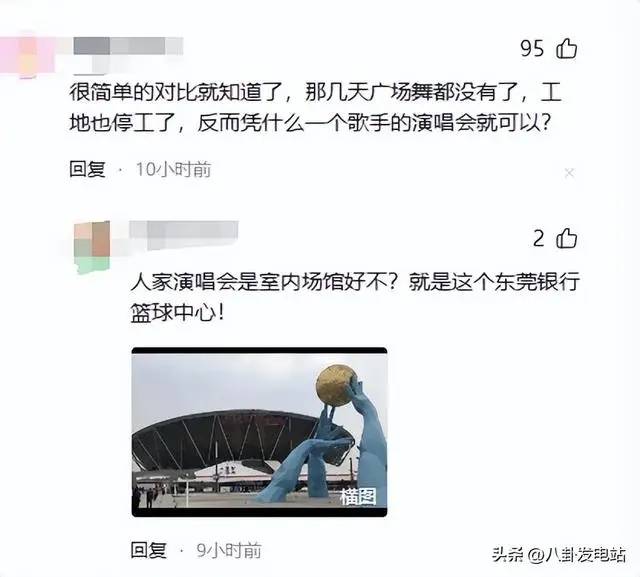The width and height of the screenshot is (640, 577).
Task: Click the 10小时前 timestamp
Action: pos(173,169)
